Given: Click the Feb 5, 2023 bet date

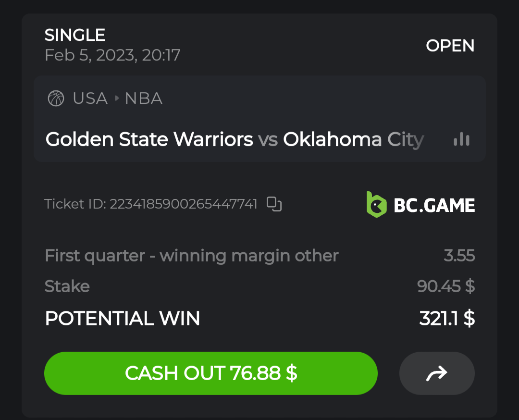Looking at the screenshot, I should 112,55.
